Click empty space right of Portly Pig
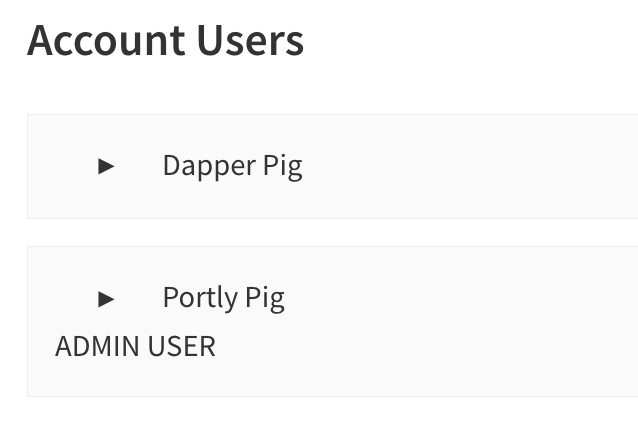638x438 pixels. (470, 298)
